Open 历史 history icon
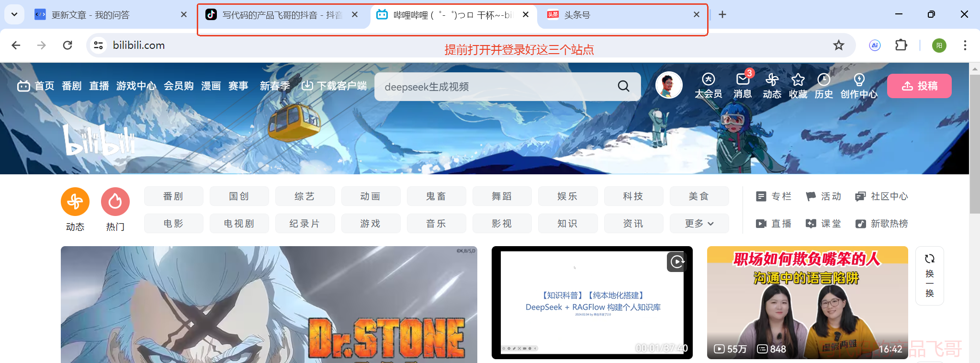980x363 pixels. (824, 86)
